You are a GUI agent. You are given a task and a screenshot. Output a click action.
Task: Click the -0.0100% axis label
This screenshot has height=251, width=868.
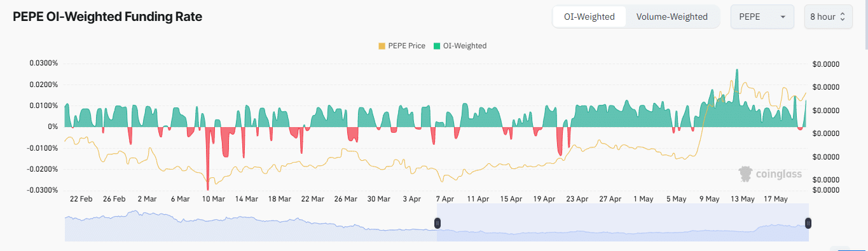coord(43,148)
